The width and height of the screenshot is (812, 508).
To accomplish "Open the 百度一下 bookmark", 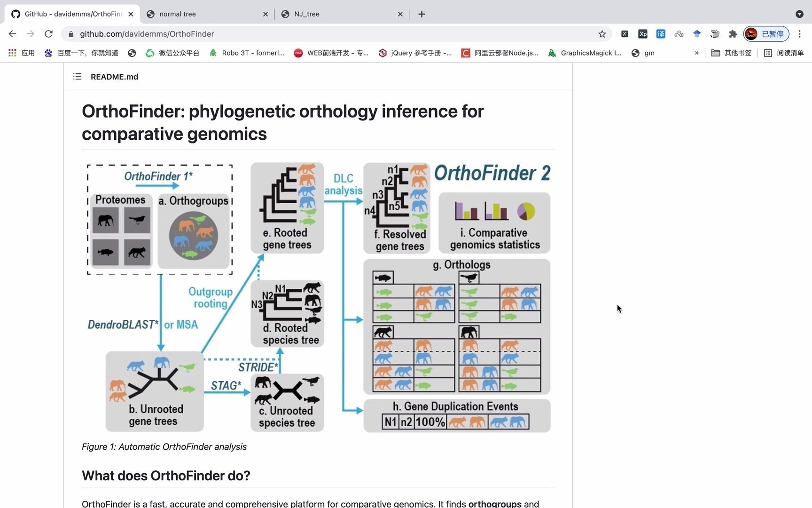I will pos(81,53).
